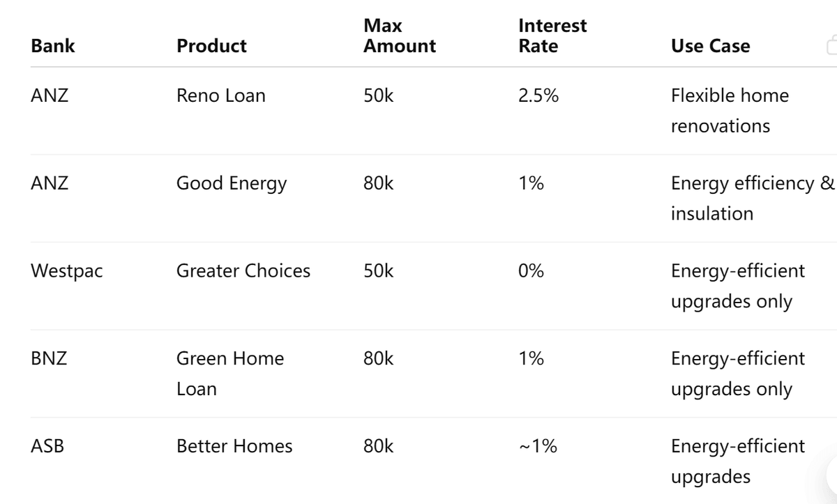Select the Interest Rate column header
The image size is (837, 504).
552,36
